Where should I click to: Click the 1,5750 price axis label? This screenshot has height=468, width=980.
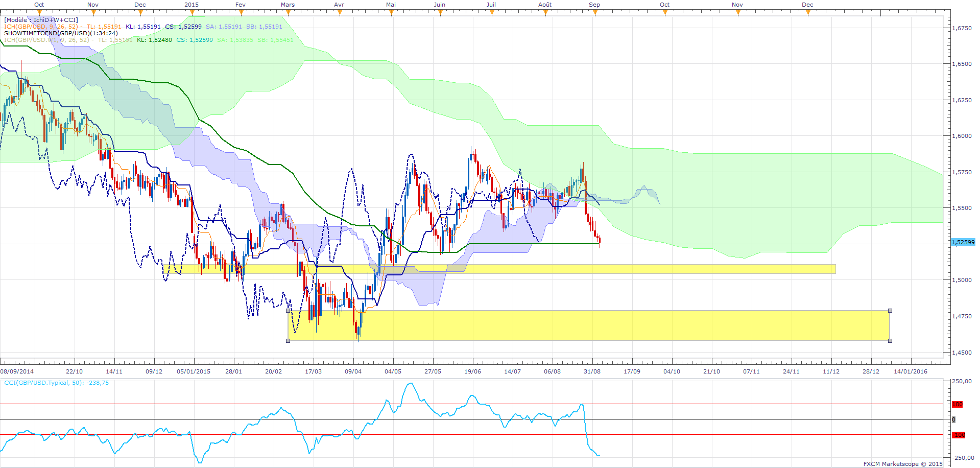962,172
